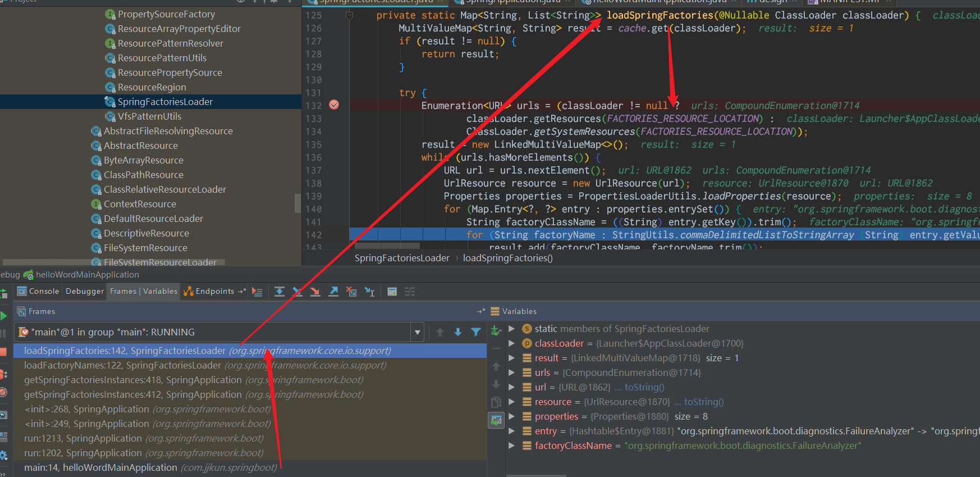Open the Evaluate Expression calculator

click(x=392, y=292)
